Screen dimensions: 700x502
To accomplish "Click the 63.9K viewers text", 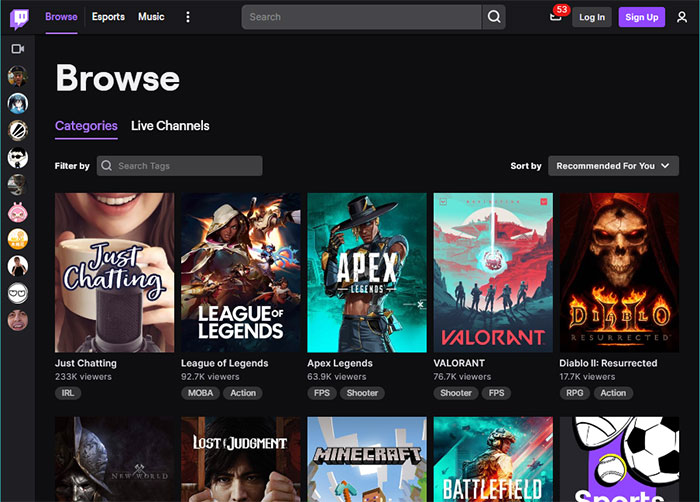I will (337, 377).
